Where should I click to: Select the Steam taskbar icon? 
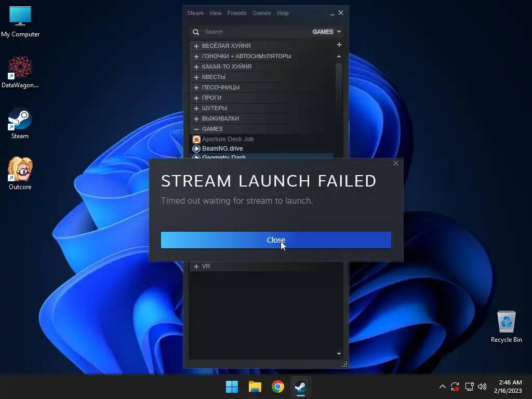click(x=300, y=387)
